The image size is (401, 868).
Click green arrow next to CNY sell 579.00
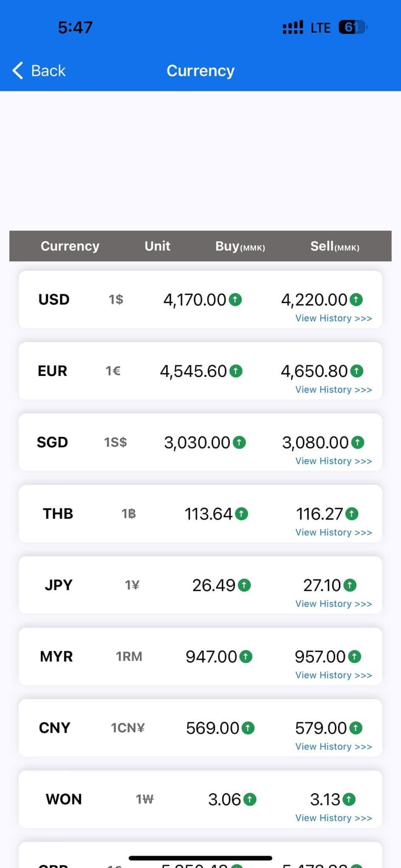[356, 728]
